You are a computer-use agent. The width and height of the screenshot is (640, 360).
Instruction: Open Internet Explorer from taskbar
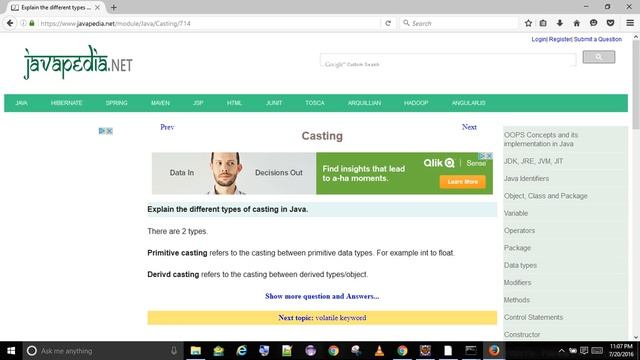point(242,351)
